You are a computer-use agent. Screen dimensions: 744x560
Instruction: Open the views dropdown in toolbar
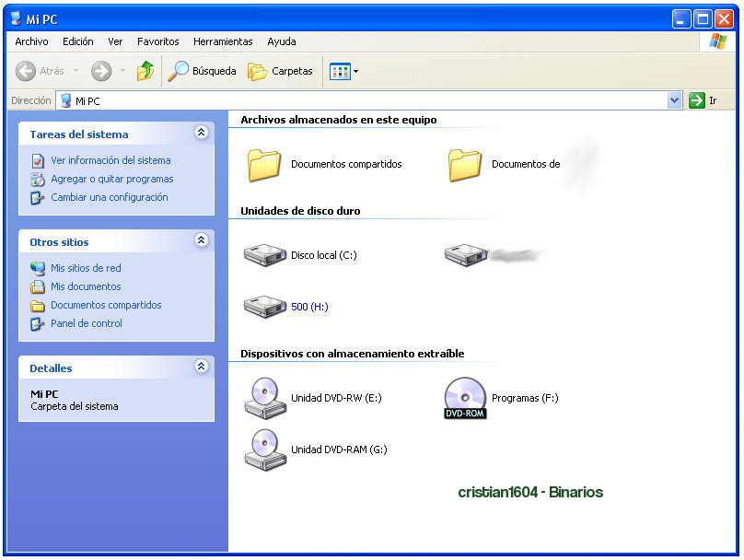[x=344, y=71]
